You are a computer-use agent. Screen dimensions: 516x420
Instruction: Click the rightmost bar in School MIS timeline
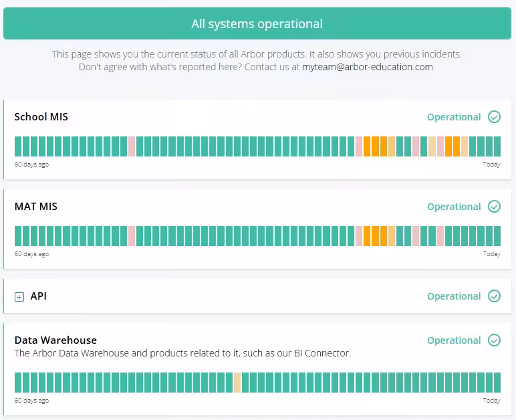coord(497,146)
